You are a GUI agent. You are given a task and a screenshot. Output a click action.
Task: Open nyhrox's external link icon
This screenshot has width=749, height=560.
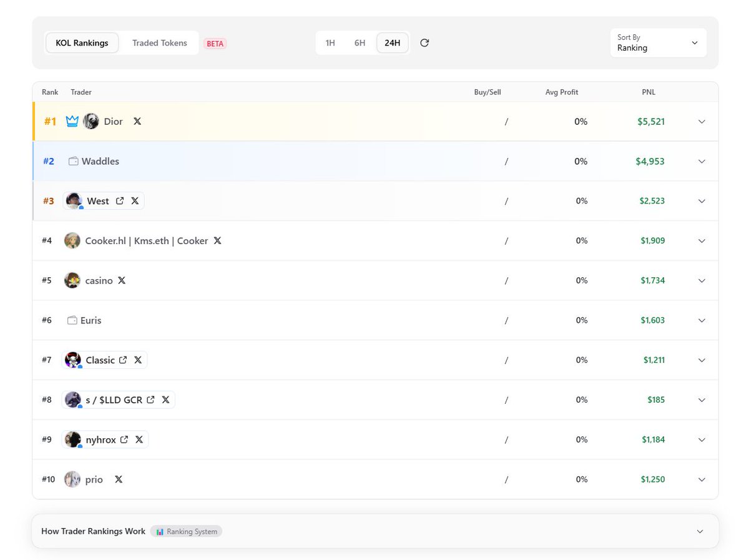(x=124, y=440)
